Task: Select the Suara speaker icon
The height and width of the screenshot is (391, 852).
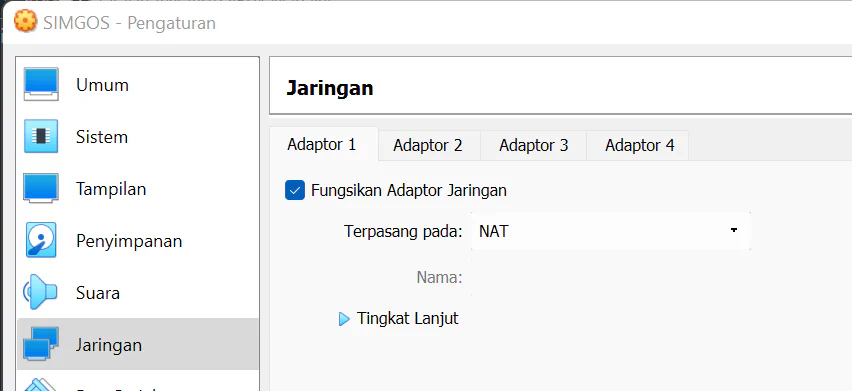Action: [x=40, y=292]
